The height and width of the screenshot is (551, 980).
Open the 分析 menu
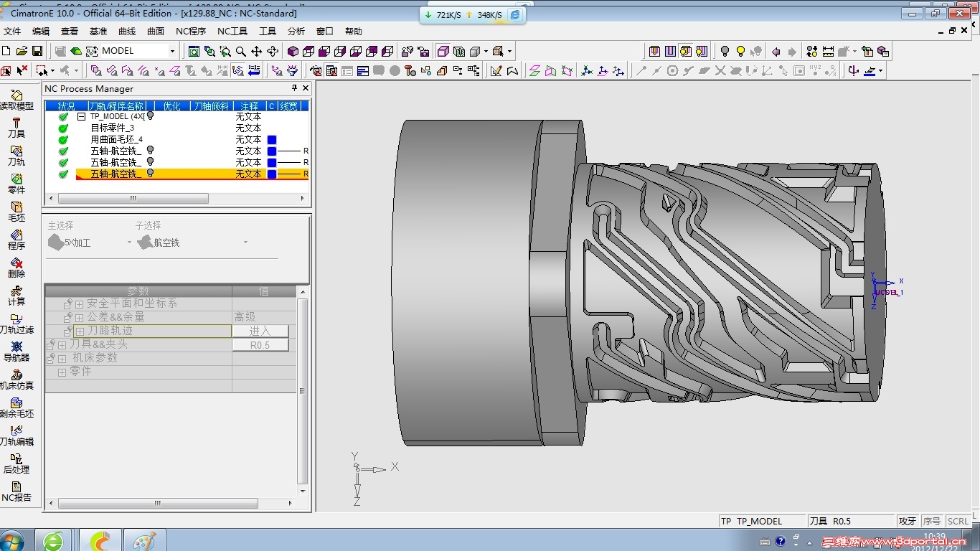coord(296,32)
